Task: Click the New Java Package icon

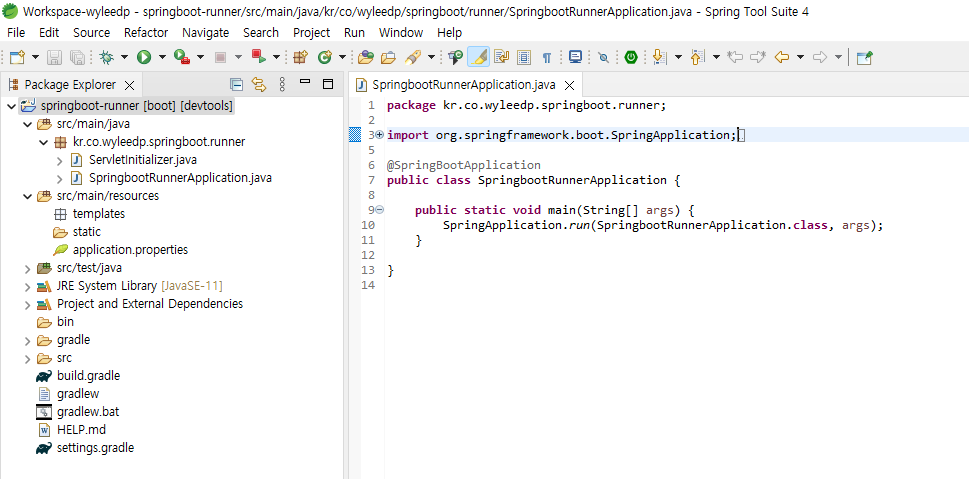Action: click(x=300, y=57)
